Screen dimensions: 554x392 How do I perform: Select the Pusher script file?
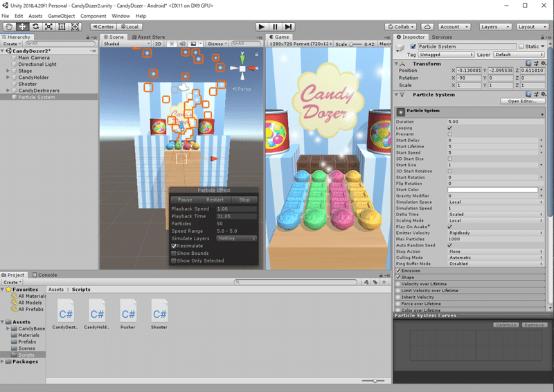coord(128,314)
